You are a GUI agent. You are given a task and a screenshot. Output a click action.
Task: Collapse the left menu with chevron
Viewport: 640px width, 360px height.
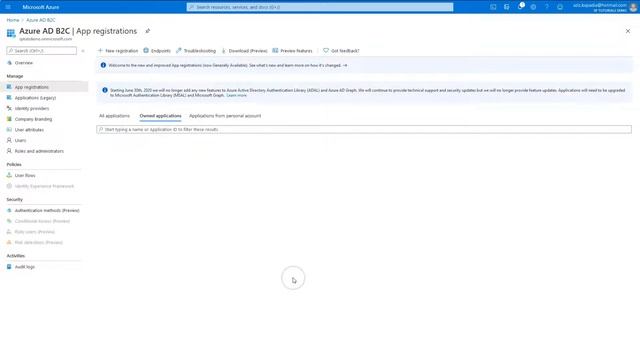pos(83,51)
